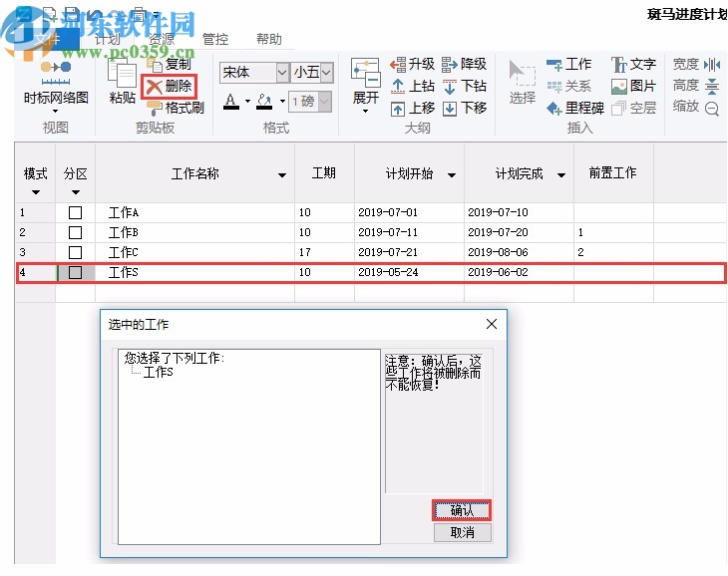The image size is (728, 576).
Task: Select the 工作C name cell
Action: pos(194,252)
